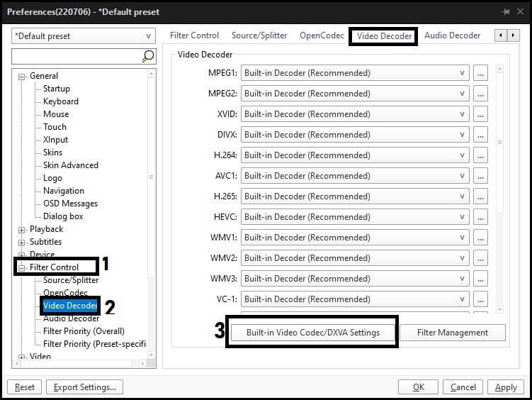Open AVC1 decoder options ellipsis button
Viewport: 532px width, 400px height.
[480, 176]
